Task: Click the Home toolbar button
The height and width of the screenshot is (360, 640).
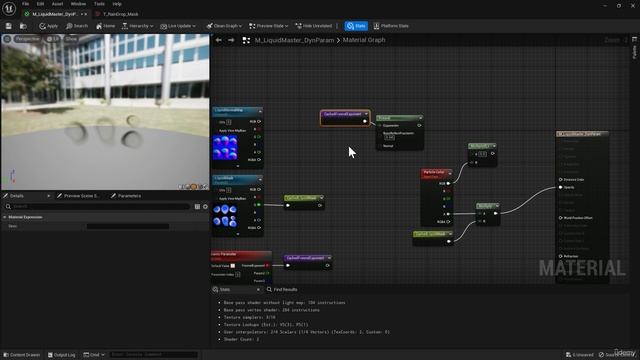Action: click(x=105, y=26)
